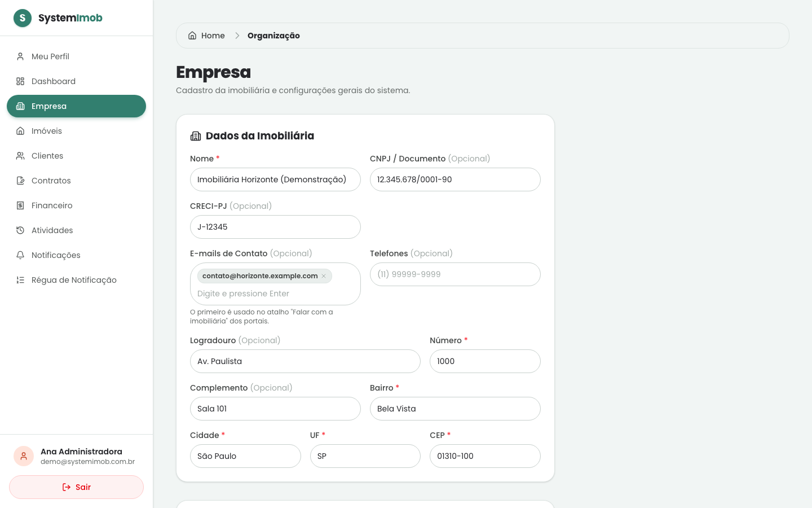Click the Empresa building icon in sidebar
The image size is (812, 508).
(20, 106)
